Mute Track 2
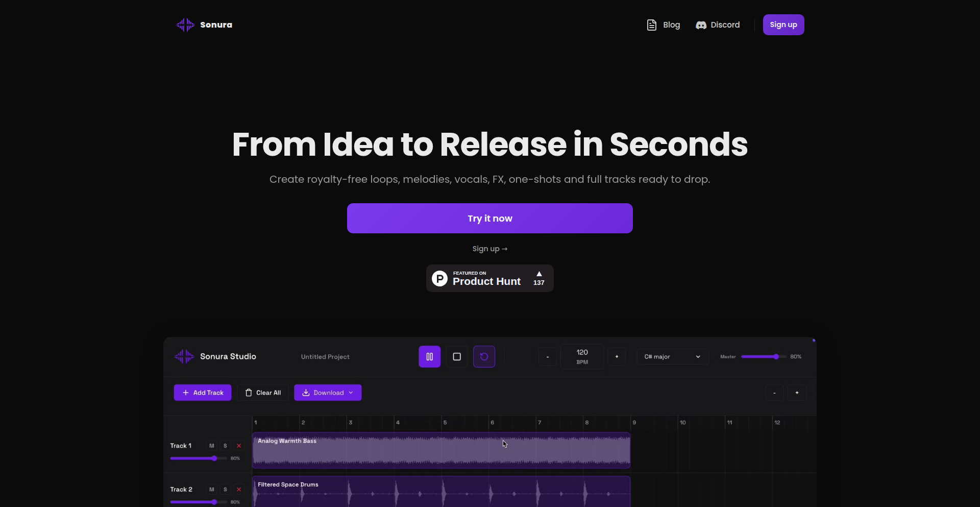The image size is (980, 507). coord(212,489)
